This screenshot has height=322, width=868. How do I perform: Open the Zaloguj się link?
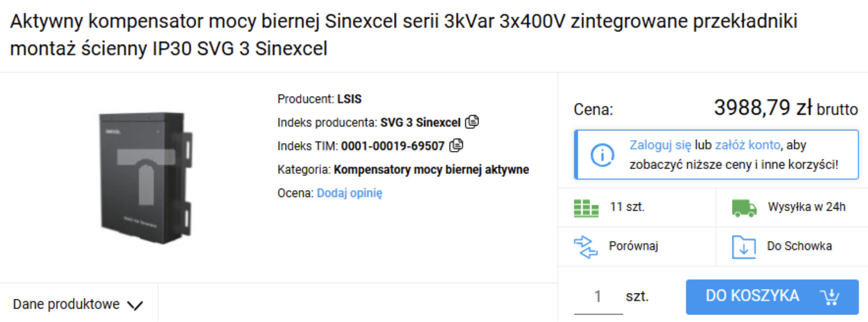click(x=660, y=145)
